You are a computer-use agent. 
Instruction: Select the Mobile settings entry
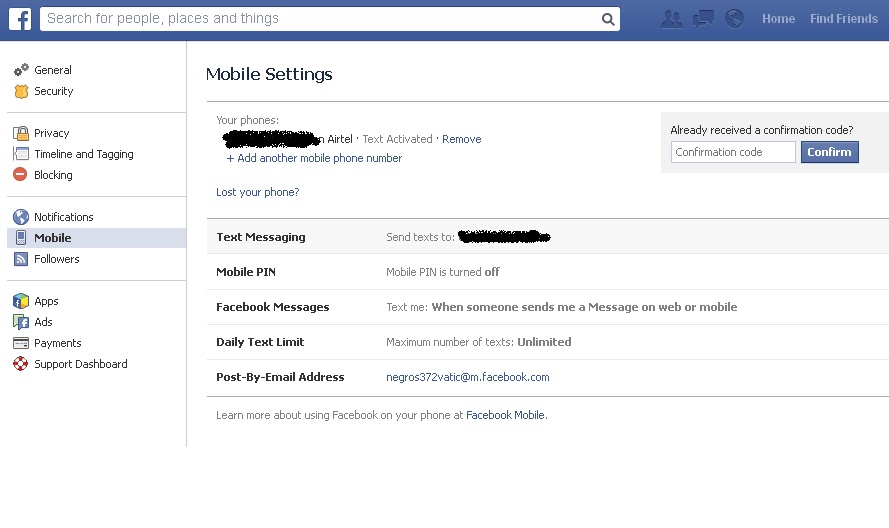96,238
